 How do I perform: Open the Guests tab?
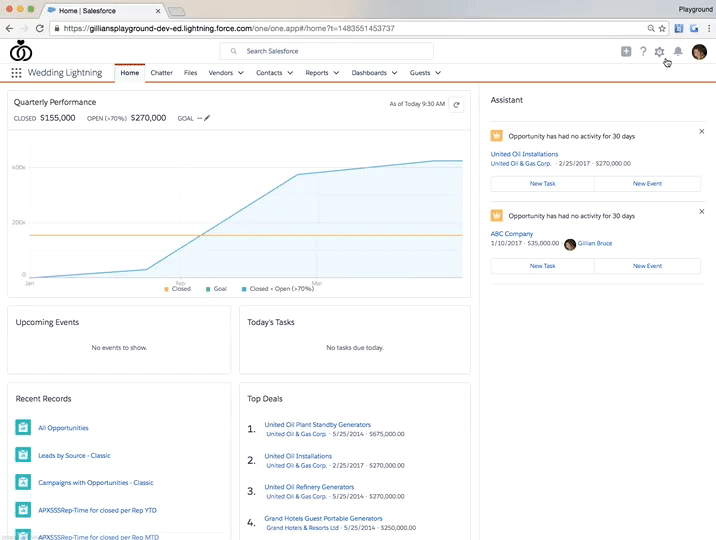tap(420, 73)
